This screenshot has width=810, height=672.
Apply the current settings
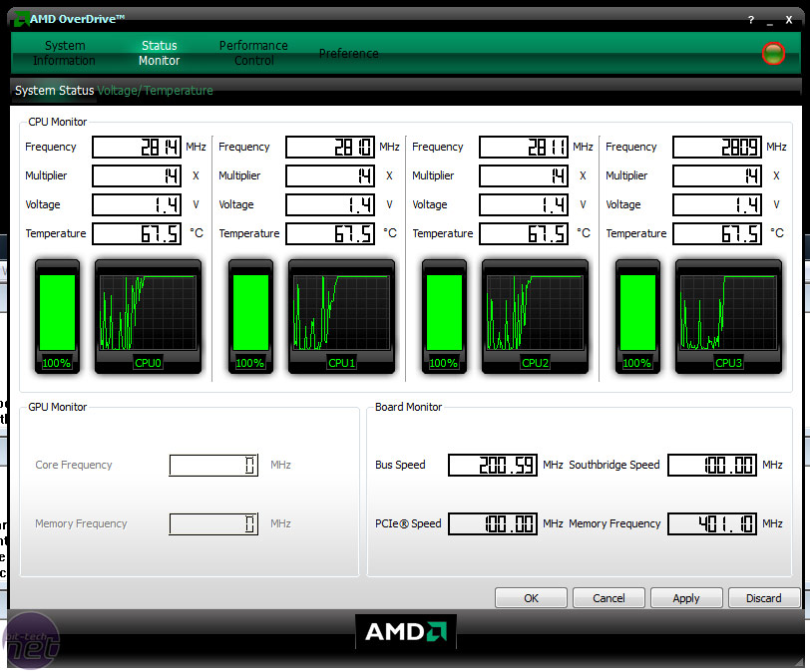coord(686,598)
